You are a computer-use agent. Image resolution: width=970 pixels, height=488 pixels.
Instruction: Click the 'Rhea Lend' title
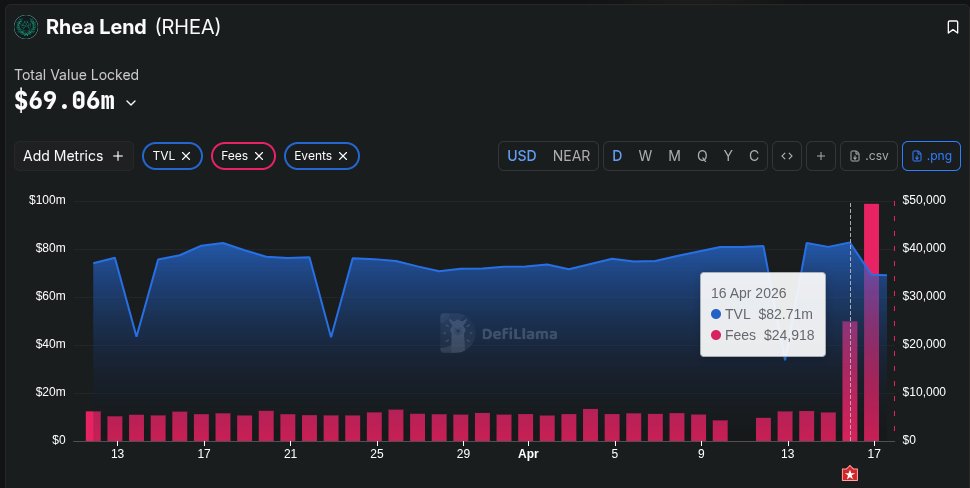[96, 27]
